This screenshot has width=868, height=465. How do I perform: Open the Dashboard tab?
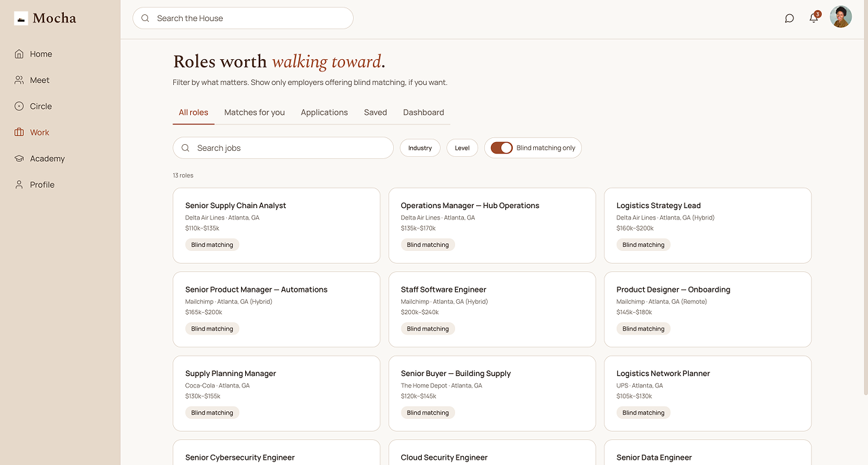(424, 113)
